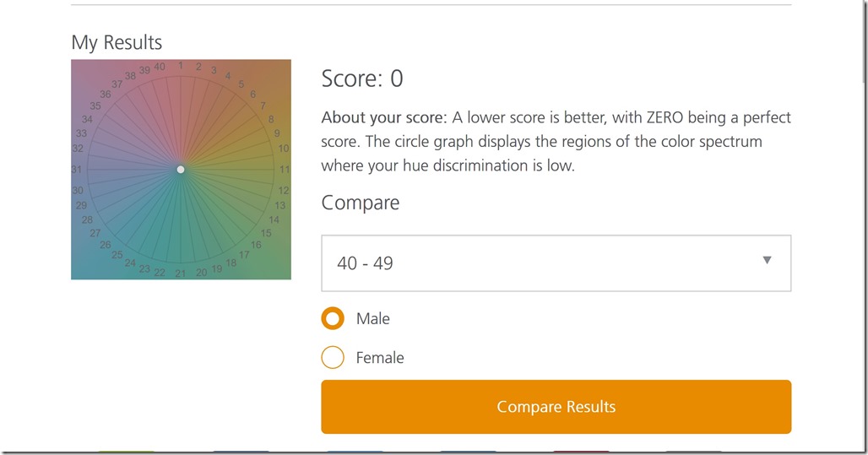Click the My Results heading
Screen dimensions: 868x455
tap(117, 42)
